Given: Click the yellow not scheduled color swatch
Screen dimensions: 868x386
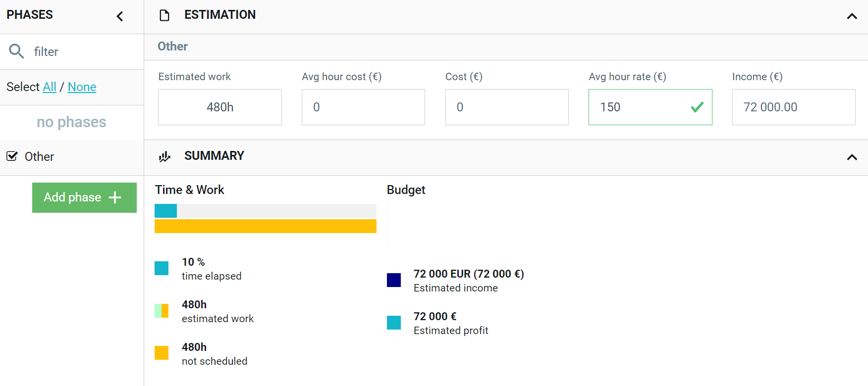Looking at the screenshot, I should point(162,353).
